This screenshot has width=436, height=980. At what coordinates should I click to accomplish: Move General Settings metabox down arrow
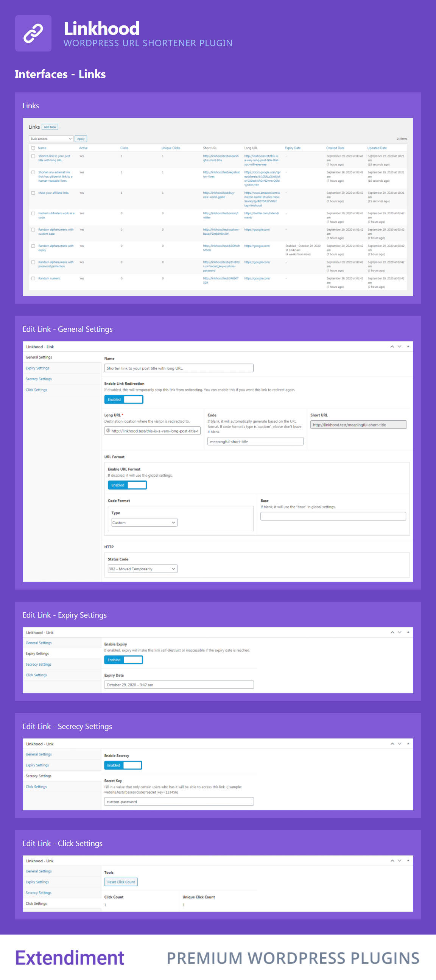click(x=399, y=346)
